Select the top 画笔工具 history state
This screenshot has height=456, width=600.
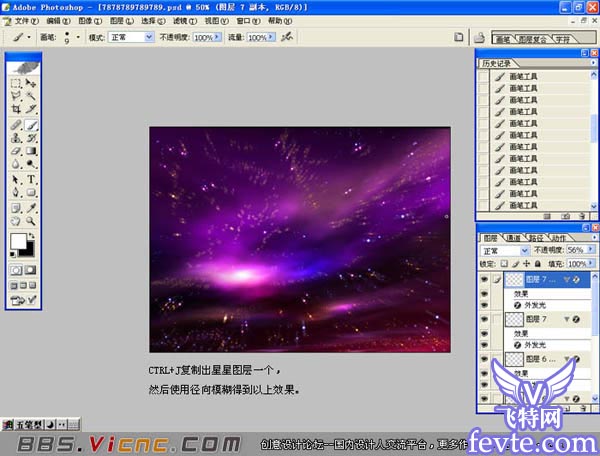tap(524, 77)
